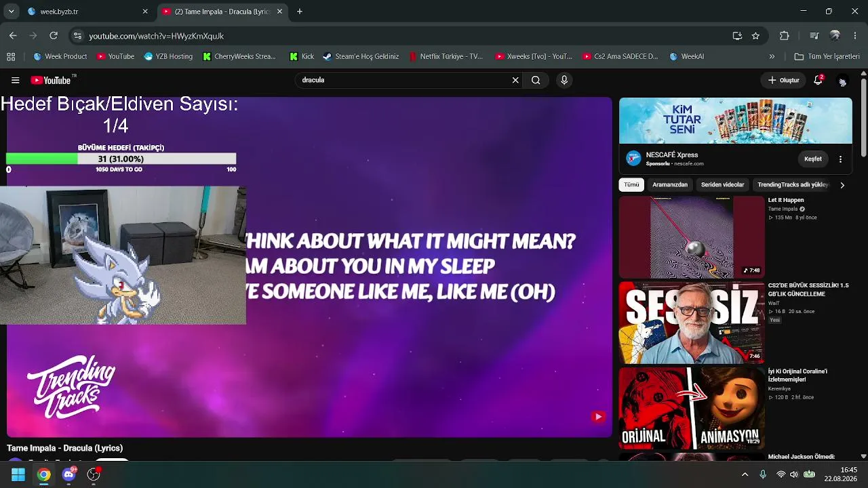Viewport: 868px width, 488px height.
Task: Open the Week Product bookmark
Action: (60, 56)
